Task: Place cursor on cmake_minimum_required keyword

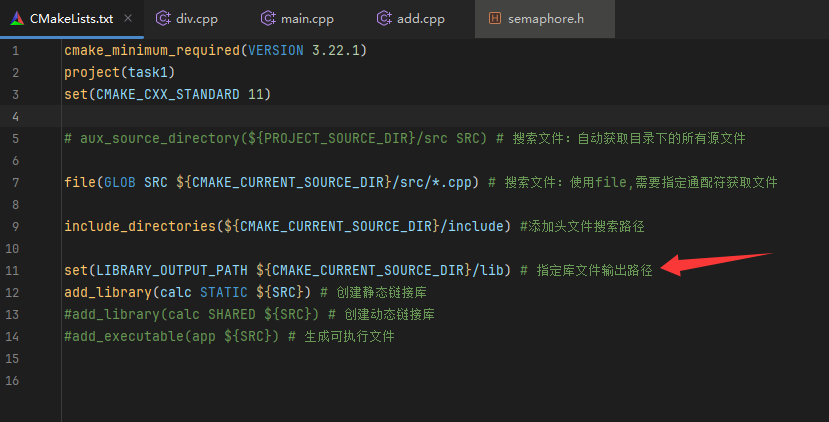Action: (x=140, y=50)
